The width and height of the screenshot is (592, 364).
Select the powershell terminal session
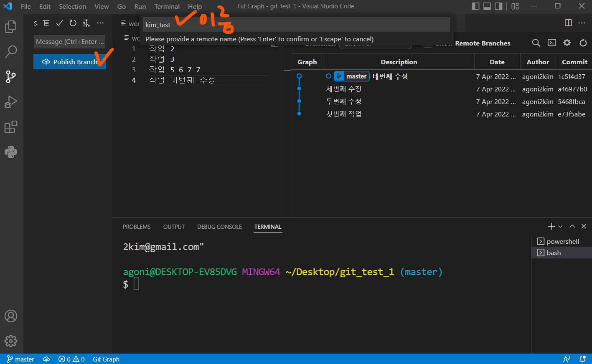click(562, 241)
